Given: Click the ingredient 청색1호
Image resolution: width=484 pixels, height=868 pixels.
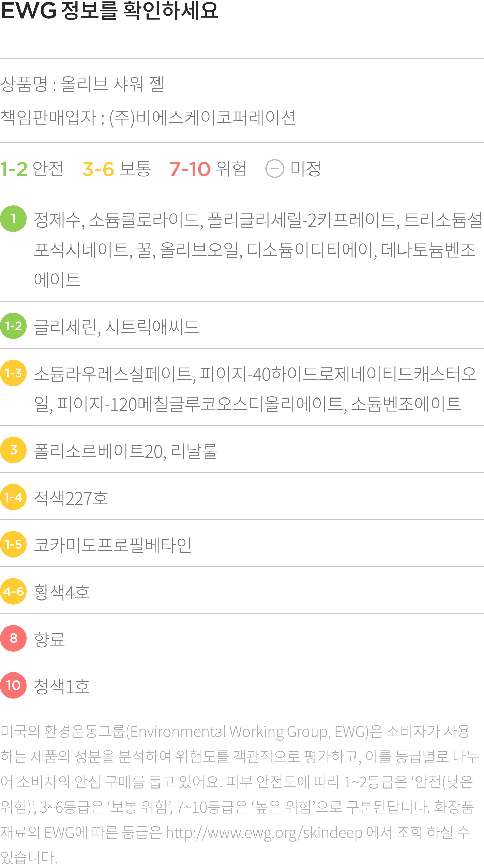Looking at the screenshot, I should click(62, 686).
